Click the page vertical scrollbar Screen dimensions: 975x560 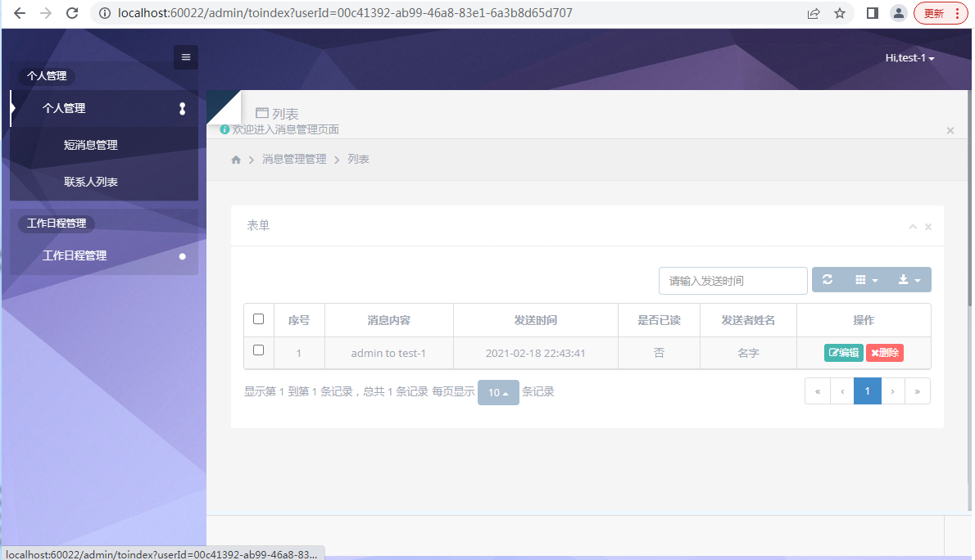pyautogui.click(x=968, y=197)
